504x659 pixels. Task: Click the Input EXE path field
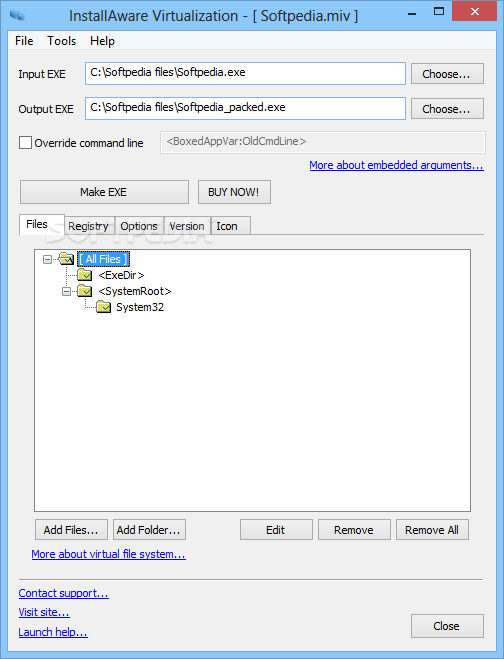245,73
